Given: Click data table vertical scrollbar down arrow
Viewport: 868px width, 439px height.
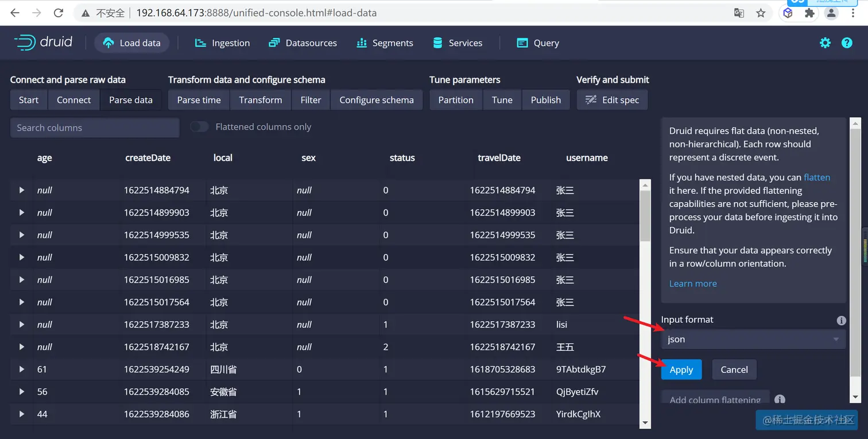Looking at the screenshot, I should tap(645, 422).
